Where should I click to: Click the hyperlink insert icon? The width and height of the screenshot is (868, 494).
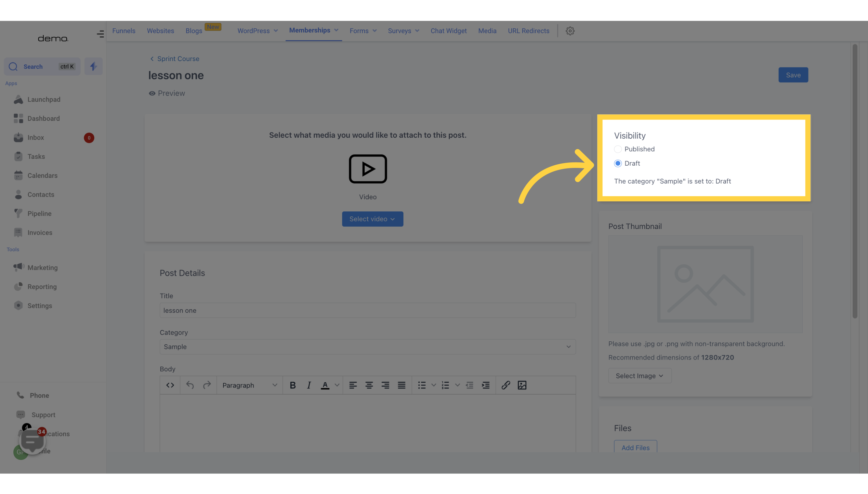(506, 385)
